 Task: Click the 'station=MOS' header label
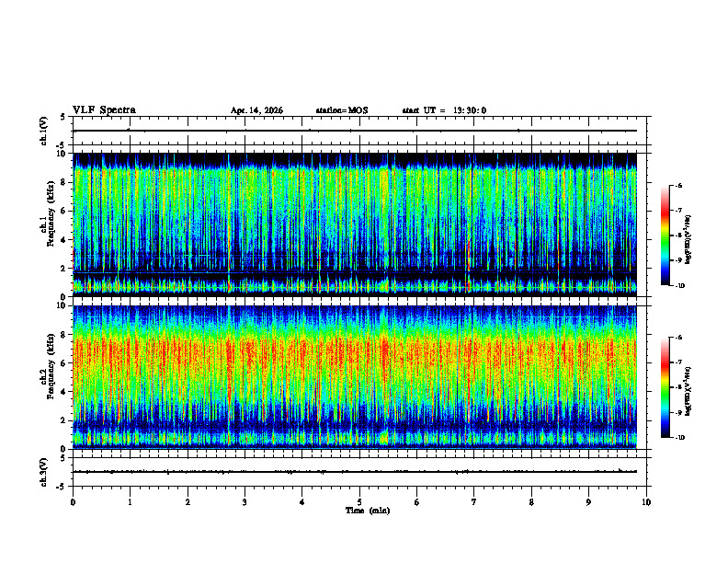coord(342,110)
